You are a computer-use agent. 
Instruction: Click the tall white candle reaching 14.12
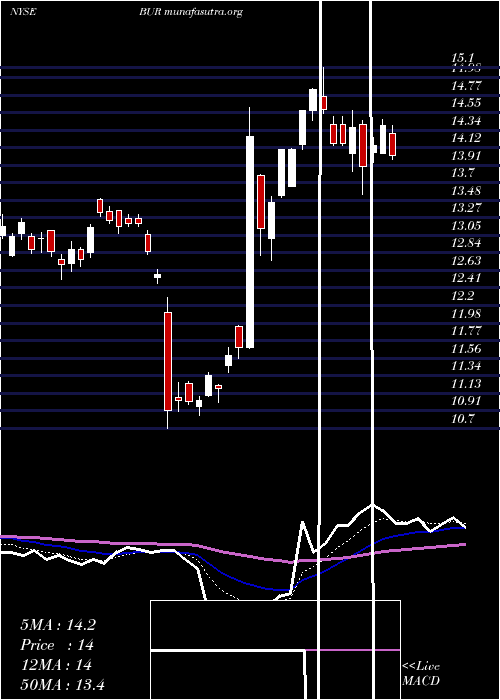(250, 242)
